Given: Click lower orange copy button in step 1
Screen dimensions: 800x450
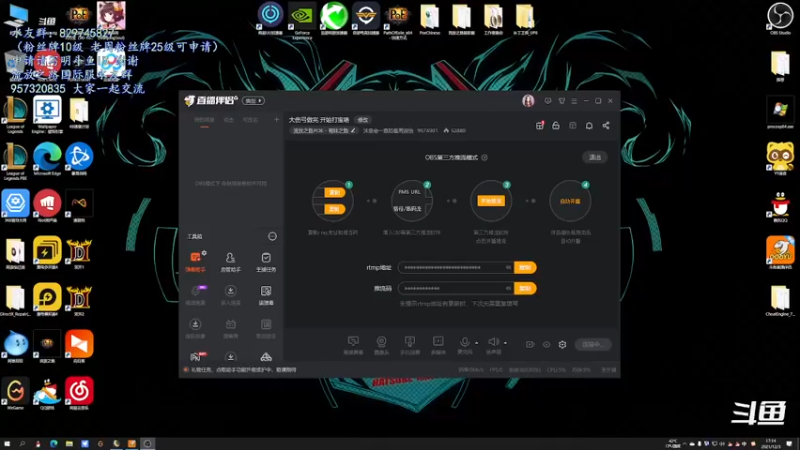Looking at the screenshot, I should click(335, 209).
